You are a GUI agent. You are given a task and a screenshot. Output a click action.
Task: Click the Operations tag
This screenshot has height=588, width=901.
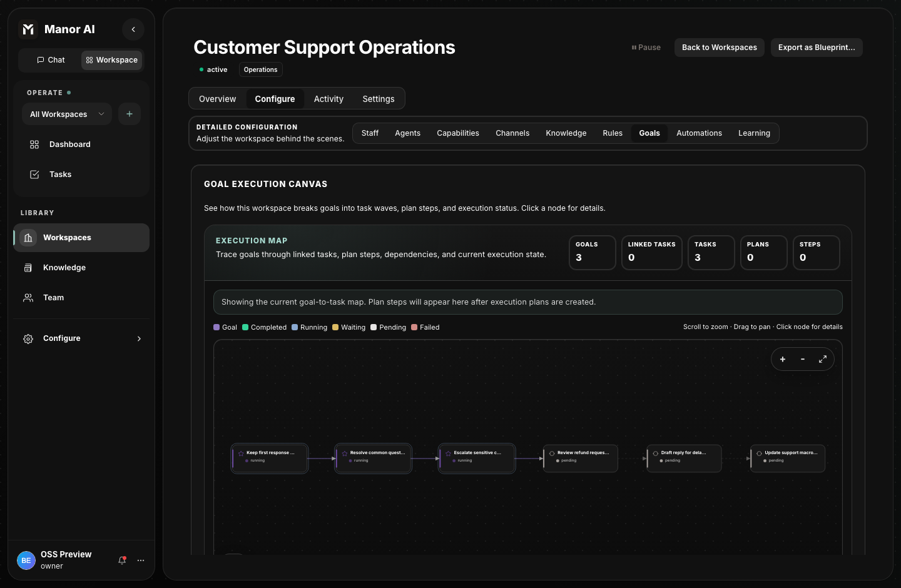coord(261,69)
